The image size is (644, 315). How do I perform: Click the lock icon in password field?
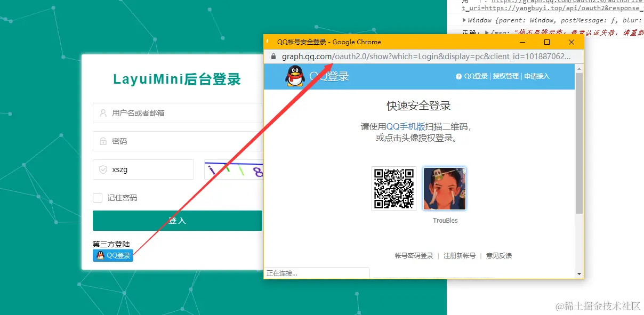click(103, 141)
